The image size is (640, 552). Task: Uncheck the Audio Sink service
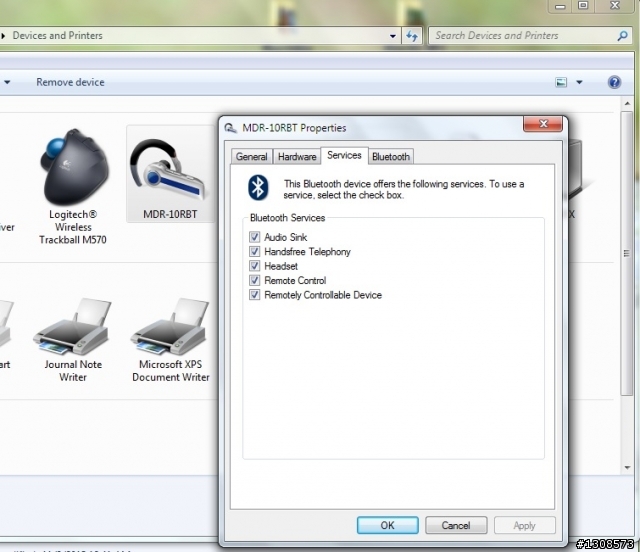click(254, 237)
